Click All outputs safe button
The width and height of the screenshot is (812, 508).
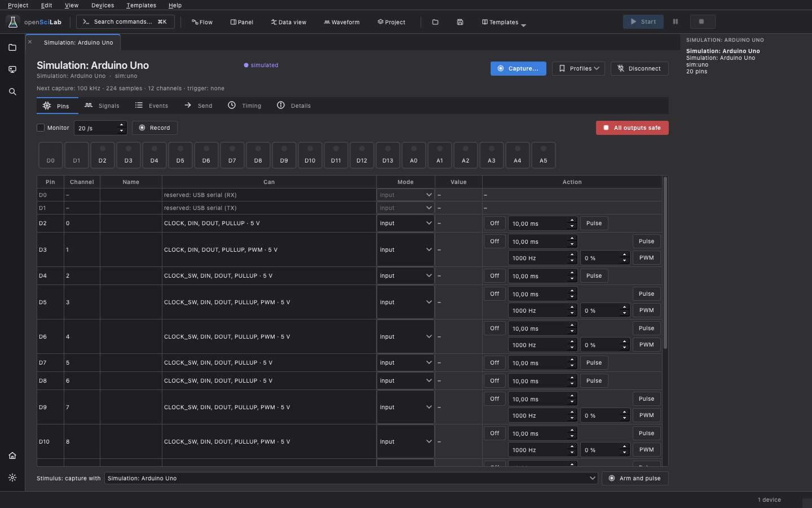(x=632, y=128)
